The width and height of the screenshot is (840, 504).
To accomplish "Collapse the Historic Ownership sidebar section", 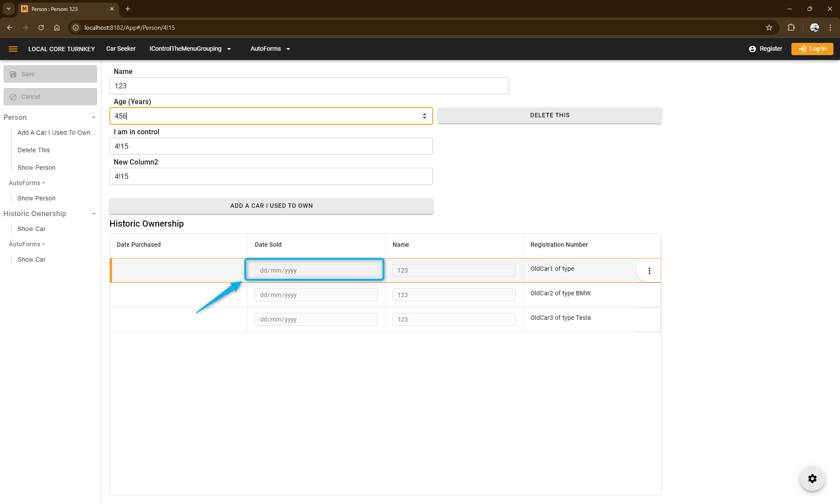I will click(93, 214).
